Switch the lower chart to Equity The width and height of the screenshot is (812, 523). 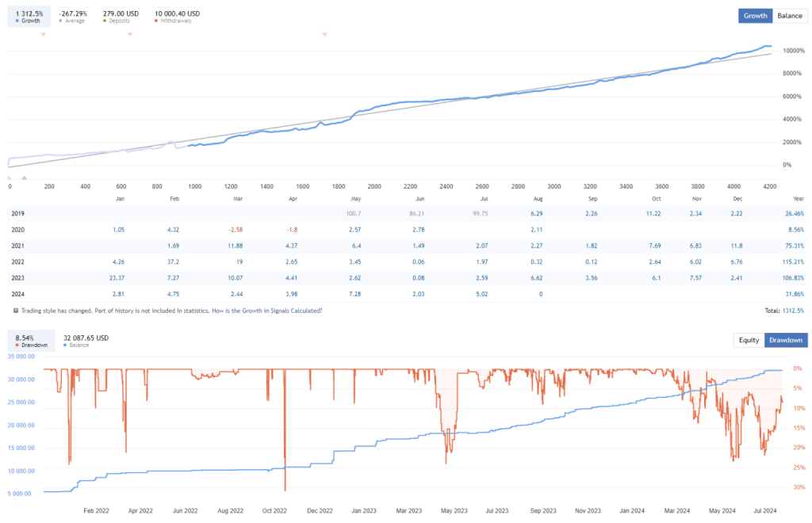tap(749, 340)
